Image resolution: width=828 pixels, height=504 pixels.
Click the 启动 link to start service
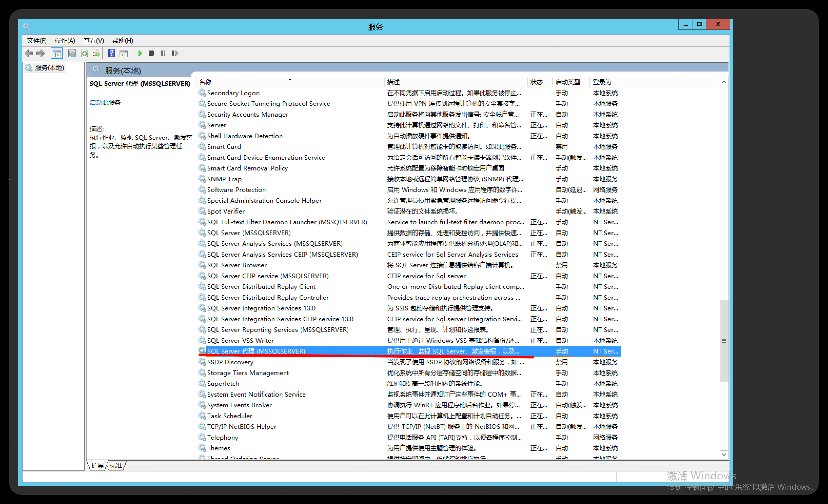(x=96, y=103)
